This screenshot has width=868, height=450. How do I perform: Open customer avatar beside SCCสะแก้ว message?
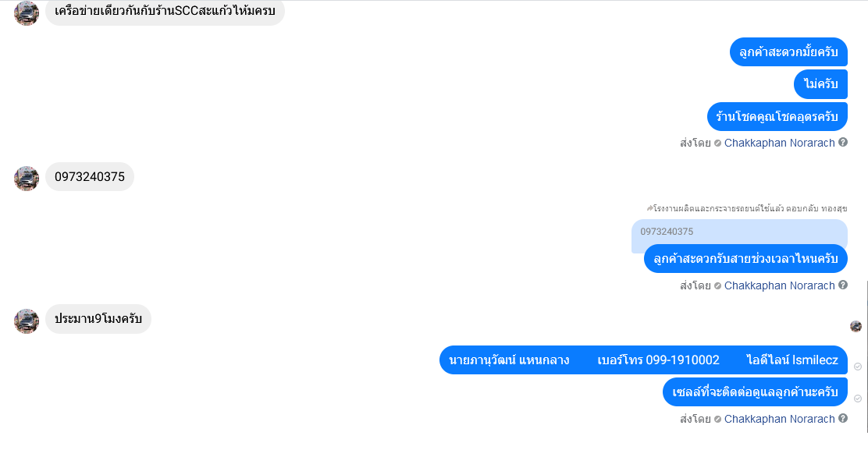click(x=26, y=12)
